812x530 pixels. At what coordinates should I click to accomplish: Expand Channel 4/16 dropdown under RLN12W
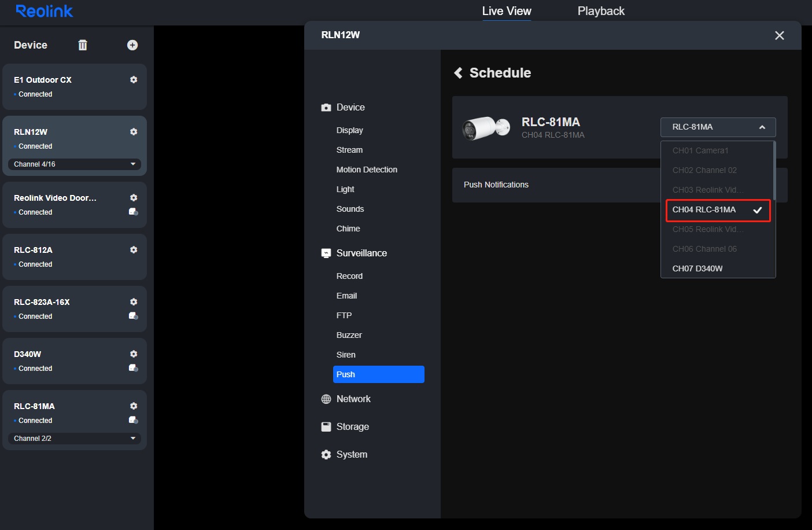[x=75, y=164]
